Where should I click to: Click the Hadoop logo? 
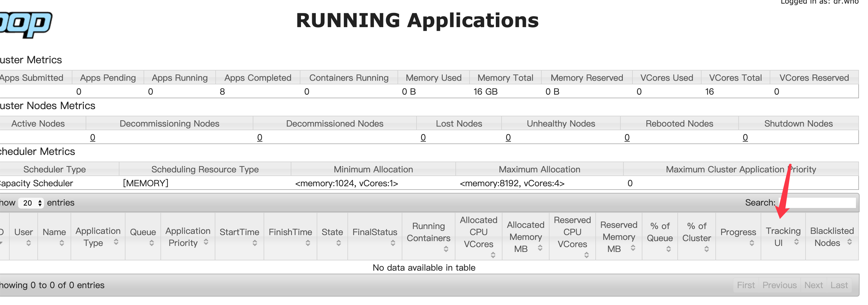[25, 24]
